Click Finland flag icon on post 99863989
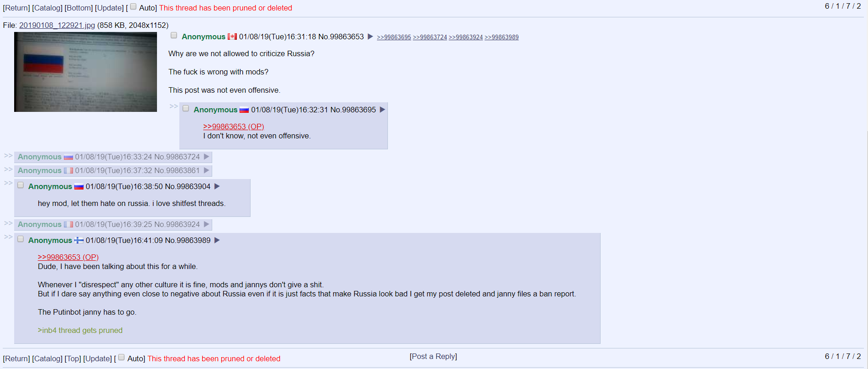This screenshot has height=369, width=868. pyautogui.click(x=79, y=240)
